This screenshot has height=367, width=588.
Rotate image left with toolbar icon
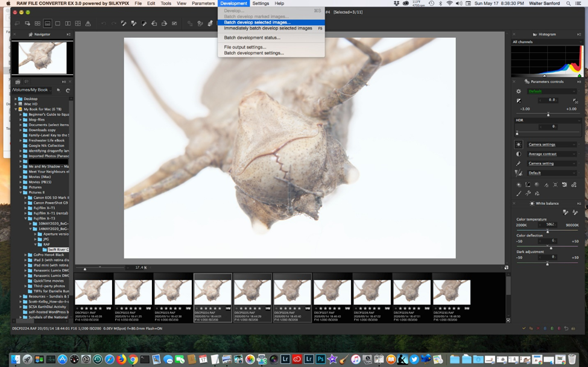pos(154,24)
